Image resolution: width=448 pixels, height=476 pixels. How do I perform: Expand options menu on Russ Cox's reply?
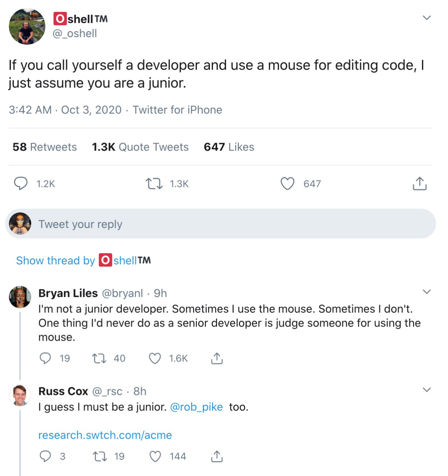(x=427, y=390)
